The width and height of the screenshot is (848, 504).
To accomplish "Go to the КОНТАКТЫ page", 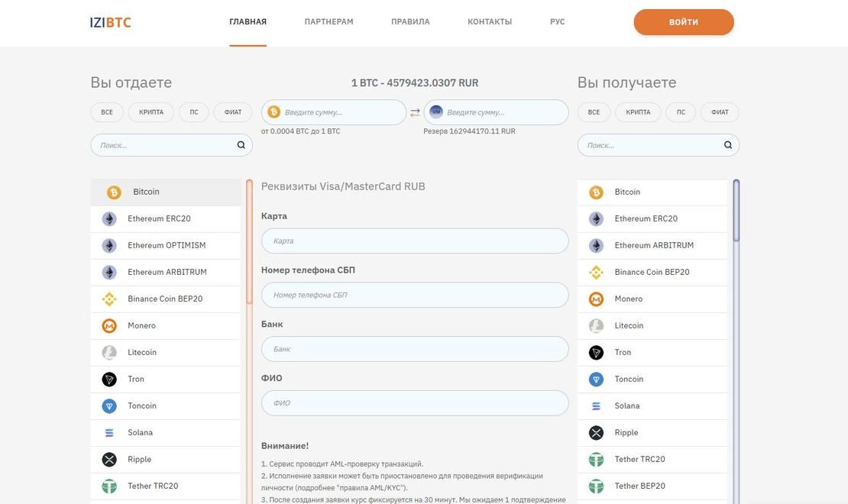I will [x=490, y=22].
